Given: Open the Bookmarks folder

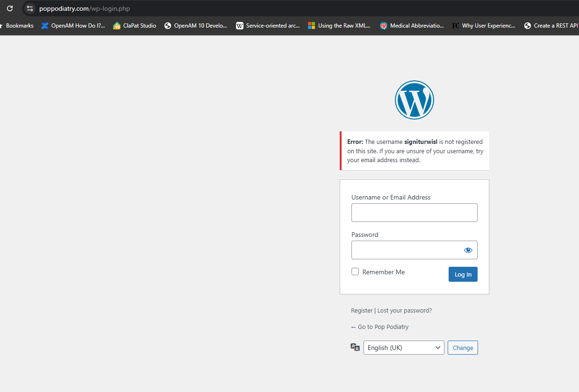Looking at the screenshot, I should (x=17, y=26).
